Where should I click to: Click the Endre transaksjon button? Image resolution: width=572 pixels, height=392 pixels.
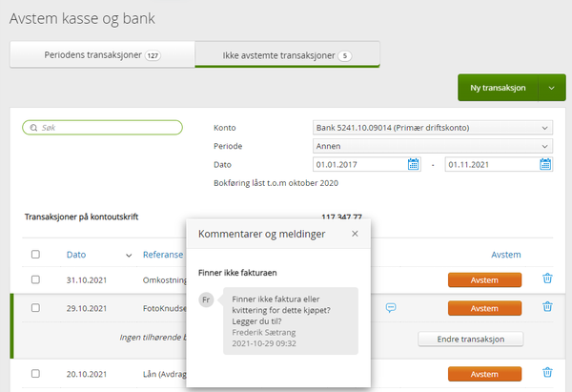coord(471,339)
